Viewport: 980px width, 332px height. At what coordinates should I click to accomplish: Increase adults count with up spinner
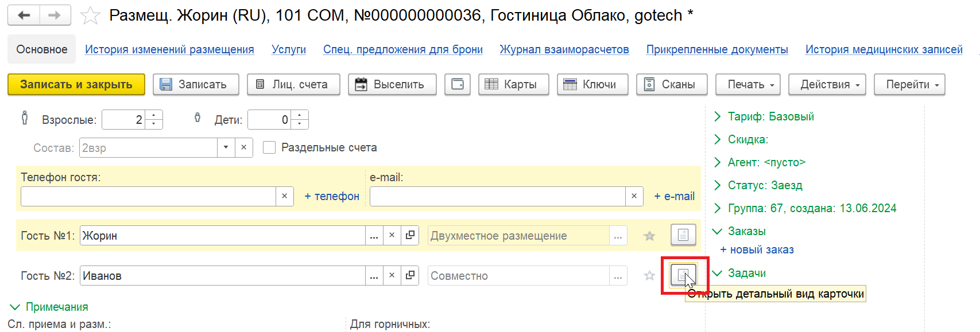(x=154, y=115)
